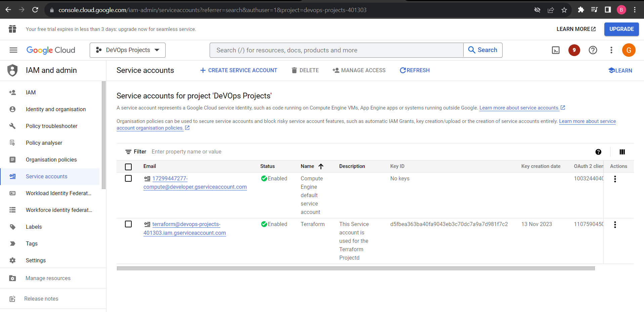Open the main navigation hamburger menu
The height and width of the screenshot is (312, 644).
(x=13, y=50)
